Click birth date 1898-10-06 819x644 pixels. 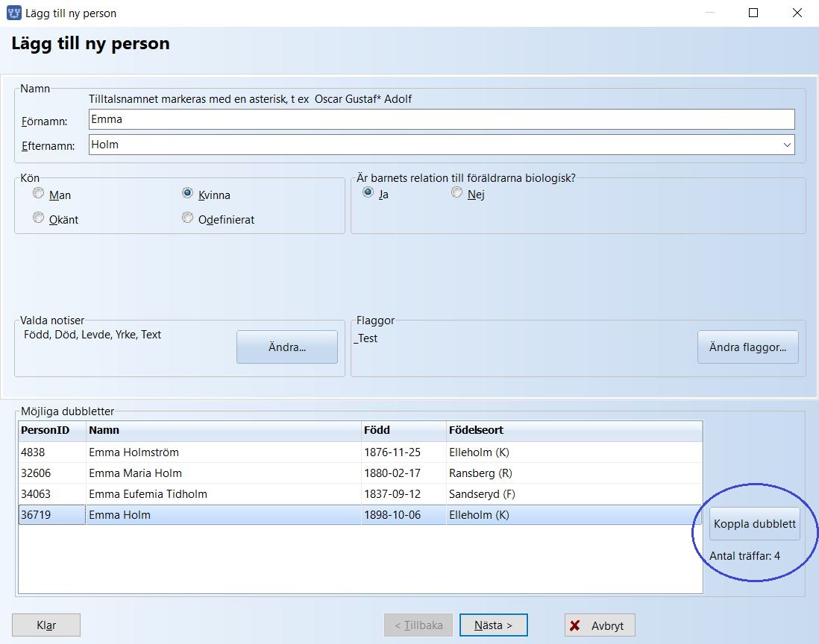392,515
